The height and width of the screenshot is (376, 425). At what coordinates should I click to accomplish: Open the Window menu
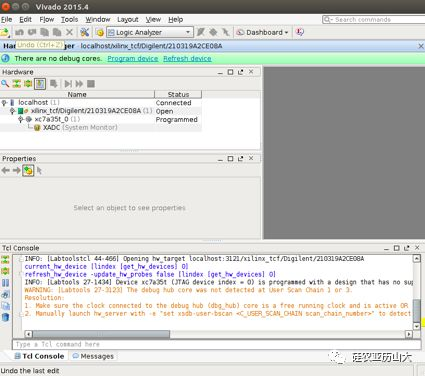click(98, 20)
